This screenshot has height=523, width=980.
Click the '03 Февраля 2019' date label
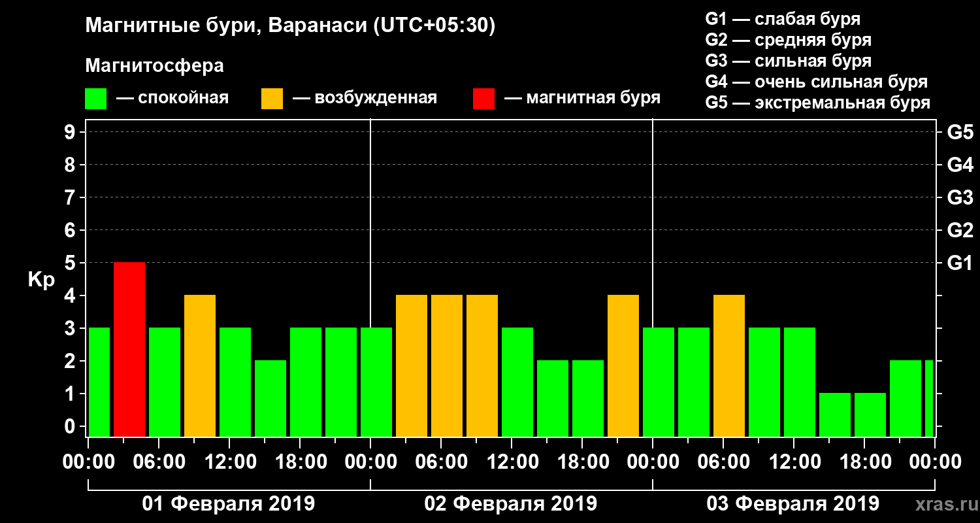tap(793, 504)
